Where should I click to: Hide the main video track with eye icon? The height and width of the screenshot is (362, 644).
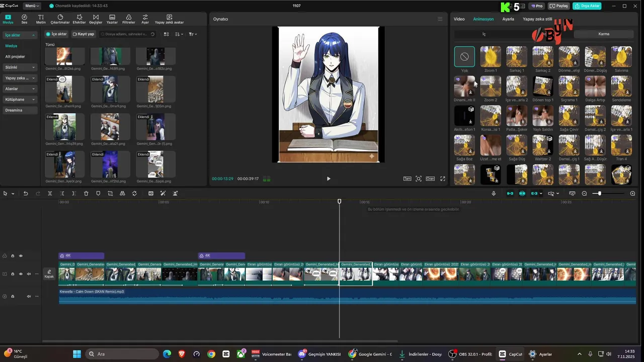click(21, 274)
